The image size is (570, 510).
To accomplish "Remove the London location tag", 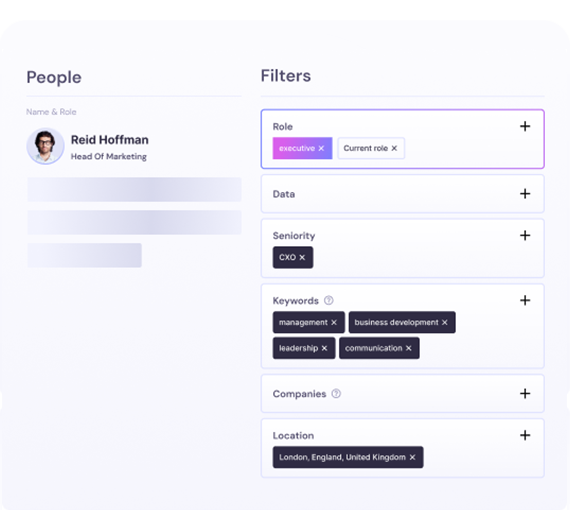I will click(412, 457).
